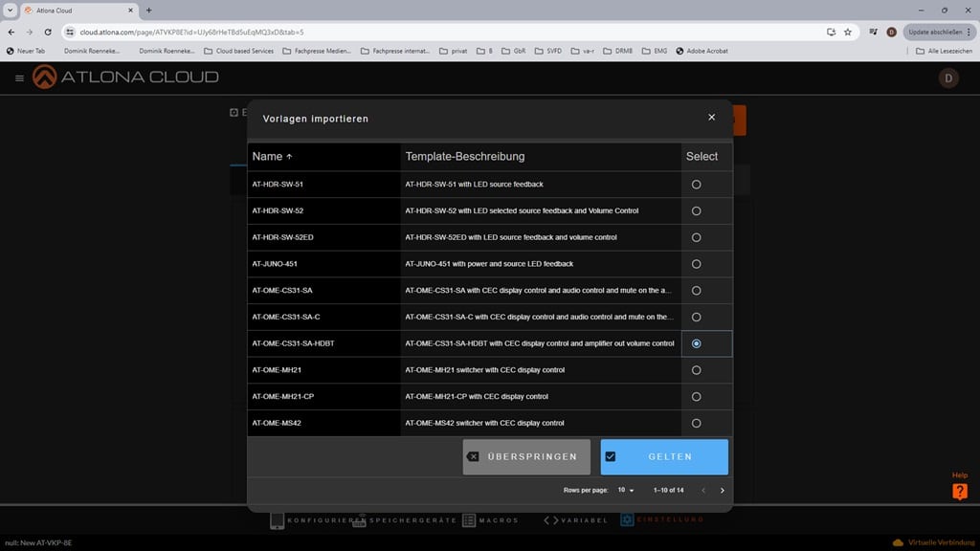The width and height of the screenshot is (980, 551).
Task: Close the Vorlagen importieren dialog
Action: tap(711, 118)
